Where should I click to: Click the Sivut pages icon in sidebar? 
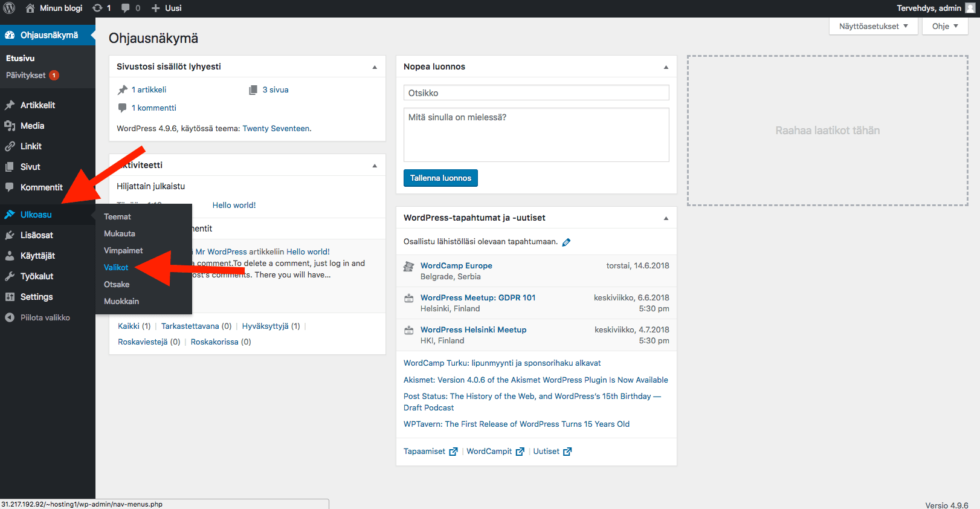point(10,167)
